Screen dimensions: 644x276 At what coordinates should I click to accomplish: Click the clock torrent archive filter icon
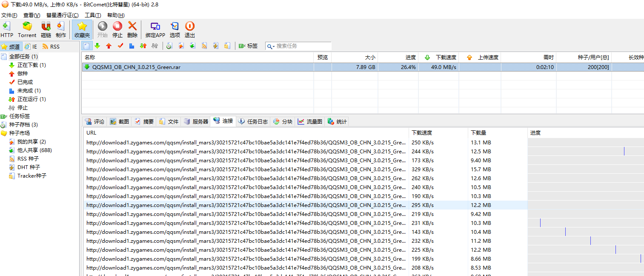(169, 46)
